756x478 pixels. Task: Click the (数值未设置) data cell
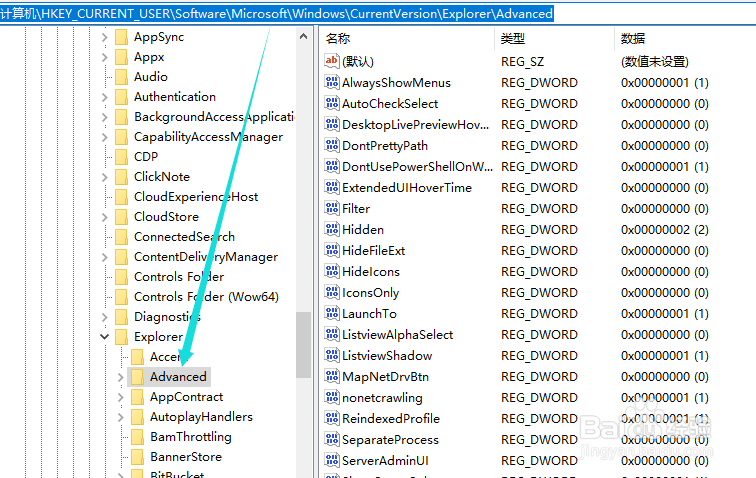[655, 62]
